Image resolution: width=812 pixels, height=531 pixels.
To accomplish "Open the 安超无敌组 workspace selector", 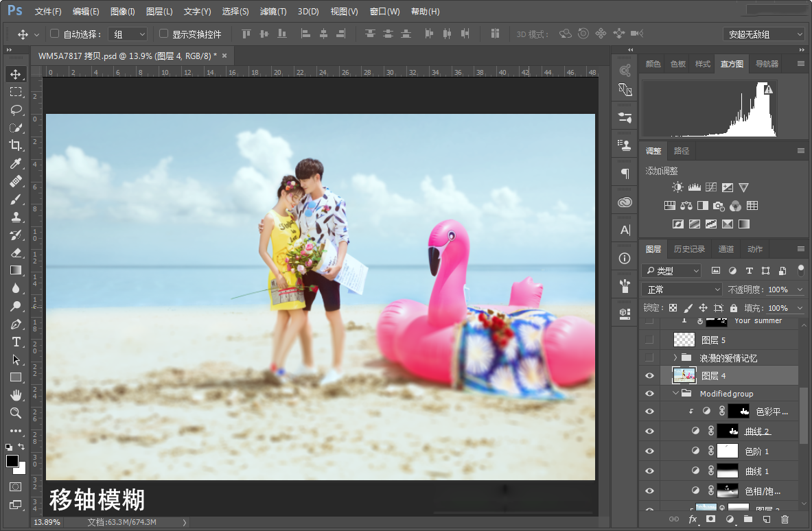I will click(x=763, y=34).
